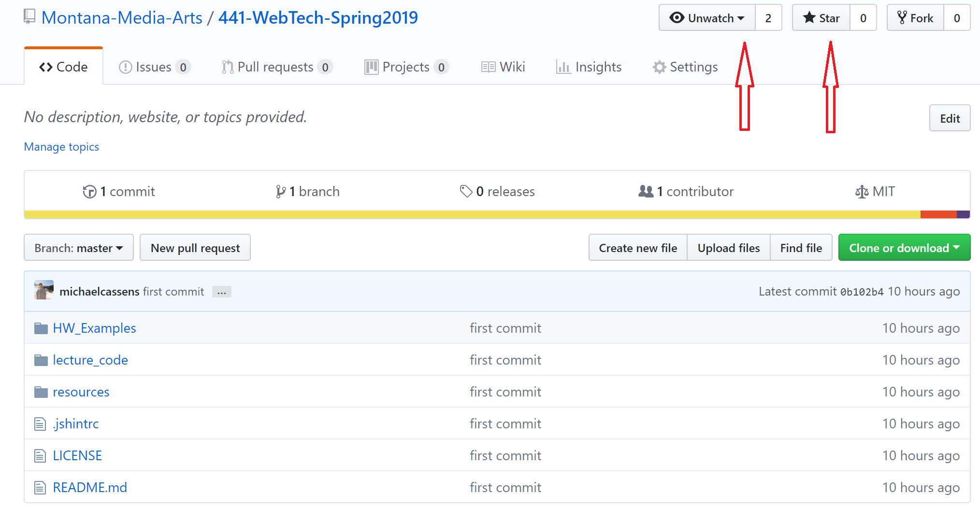This screenshot has height=508, width=980.
Task: Click New pull request button
Action: (x=195, y=248)
